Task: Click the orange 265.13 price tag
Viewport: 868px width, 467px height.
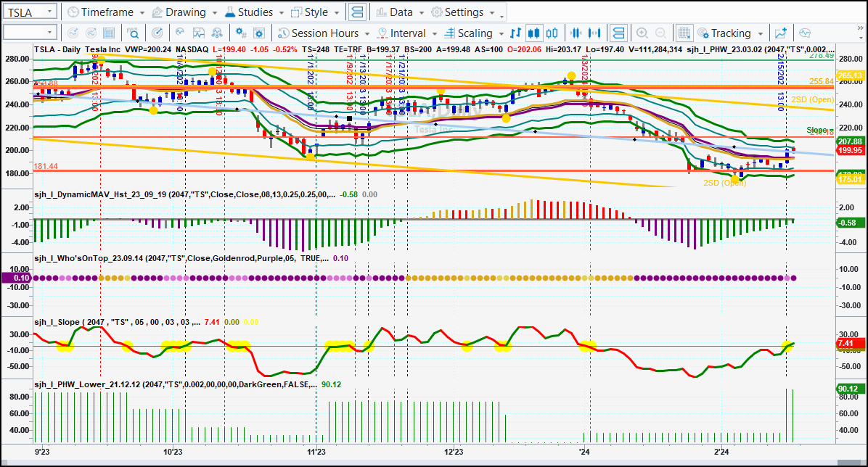Action: (850, 76)
